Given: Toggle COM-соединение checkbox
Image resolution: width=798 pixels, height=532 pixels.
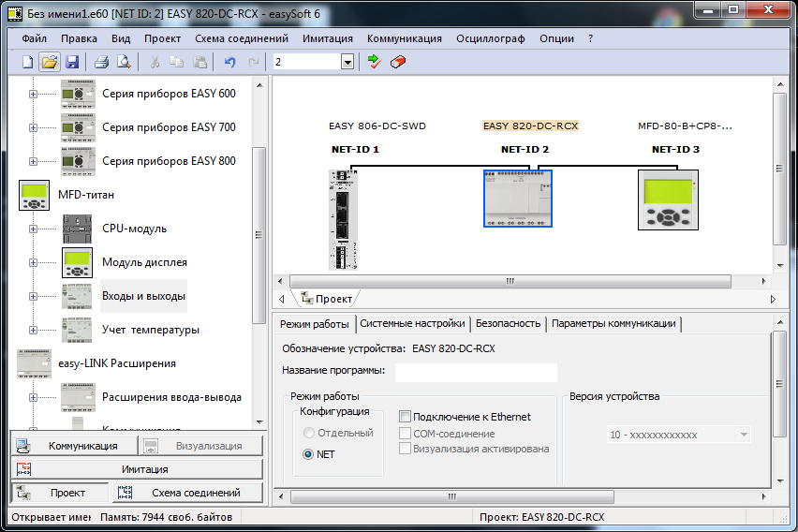Looking at the screenshot, I should (x=406, y=434).
